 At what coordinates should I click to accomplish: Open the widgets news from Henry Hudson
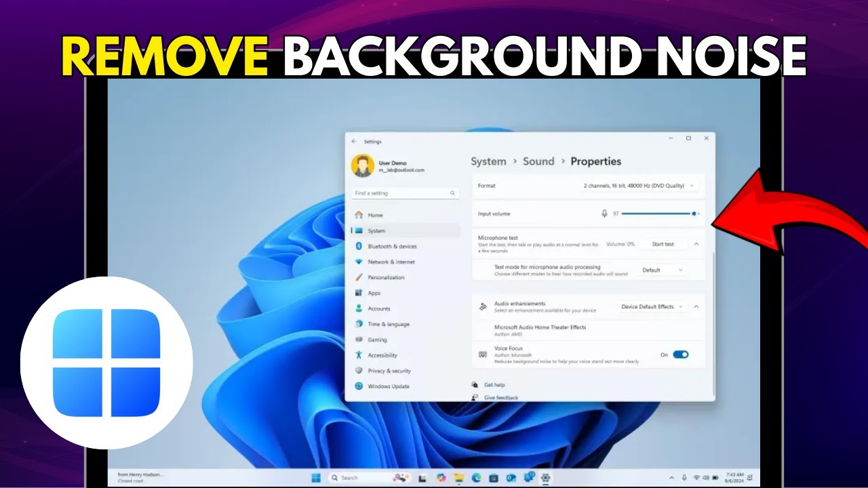tap(139, 477)
